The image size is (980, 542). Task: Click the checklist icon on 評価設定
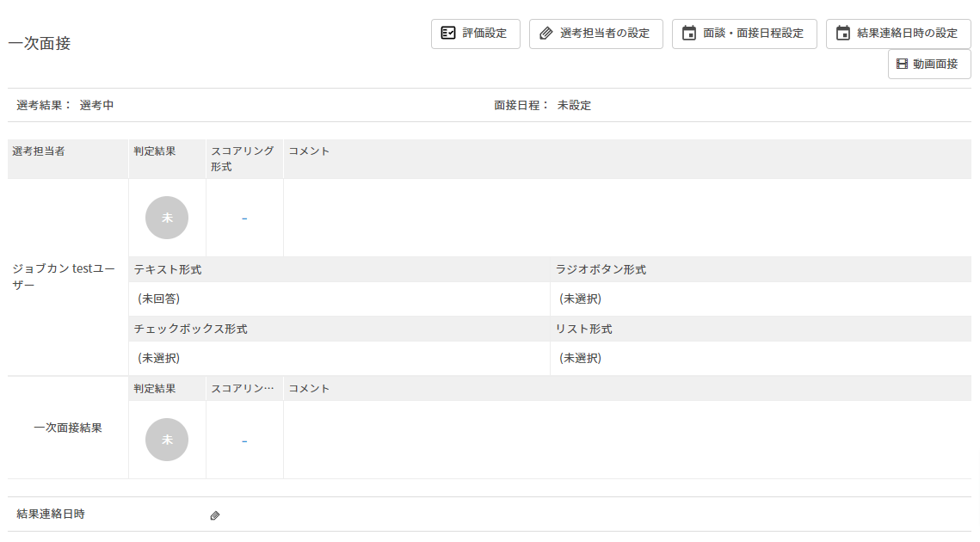pos(447,34)
